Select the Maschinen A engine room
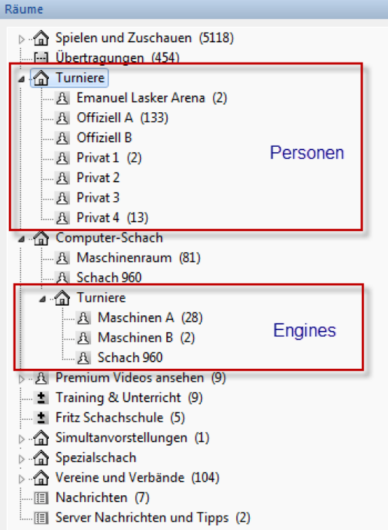The image size is (388, 530). 150,318
